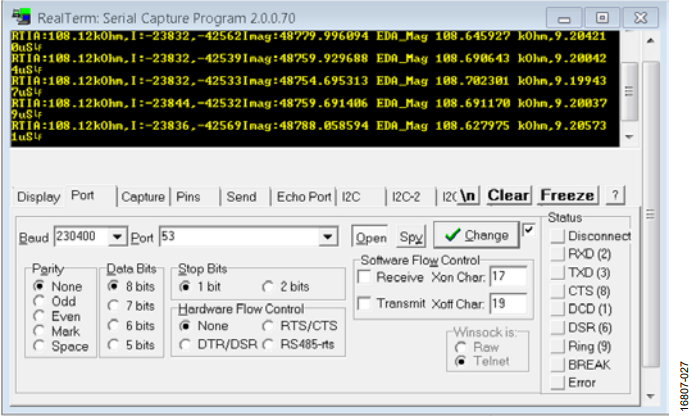Open the Send tab
Viewport: 689px width, 416px height.
241,197
